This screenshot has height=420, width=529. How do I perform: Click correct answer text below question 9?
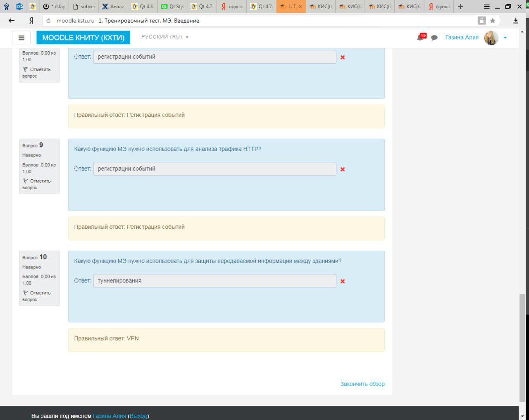click(129, 227)
